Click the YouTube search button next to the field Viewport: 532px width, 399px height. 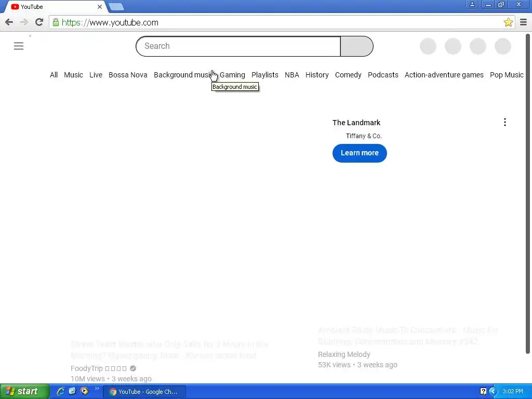(357, 46)
